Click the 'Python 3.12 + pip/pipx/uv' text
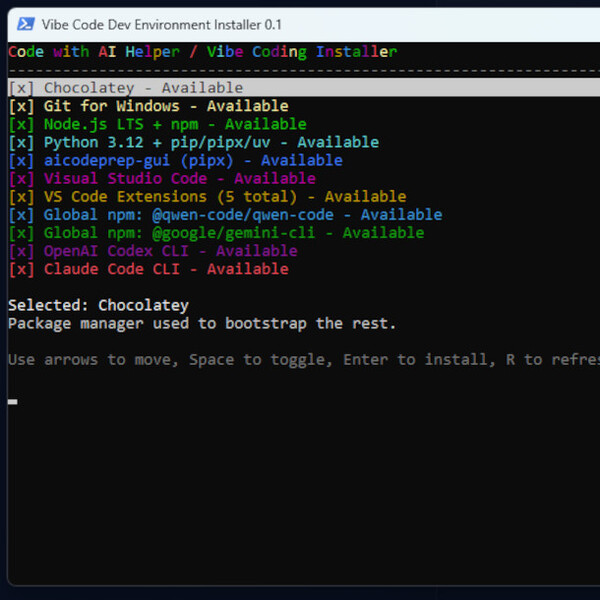The image size is (600, 600). [157, 142]
